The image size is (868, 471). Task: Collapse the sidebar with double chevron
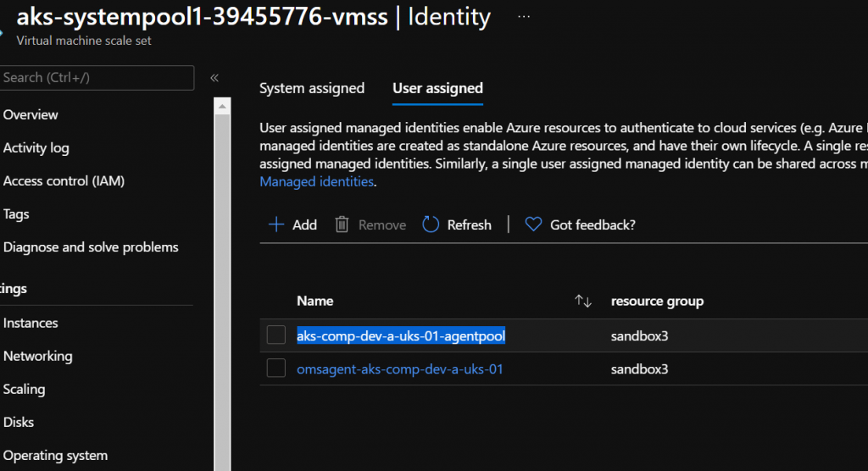coord(214,78)
